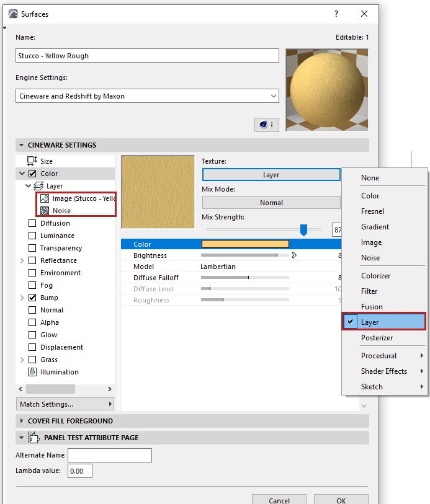Click the Brightness keyframe diamond arrow
The image size is (430, 504).
(294, 255)
